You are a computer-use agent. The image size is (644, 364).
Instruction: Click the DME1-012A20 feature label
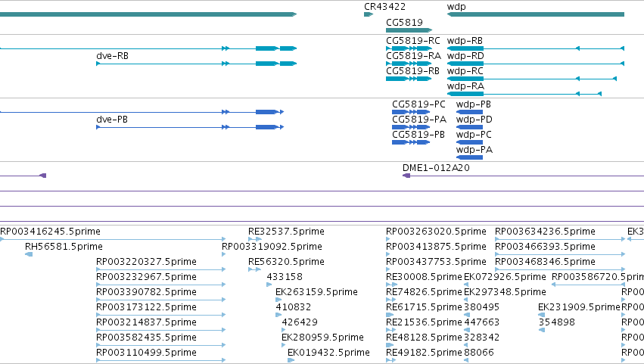(x=436, y=168)
